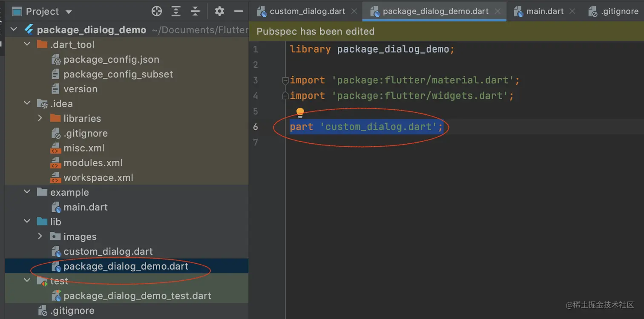The height and width of the screenshot is (319, 644).
Task: Collapse the package_dialog_demo root folder
Action: point(14,29)
